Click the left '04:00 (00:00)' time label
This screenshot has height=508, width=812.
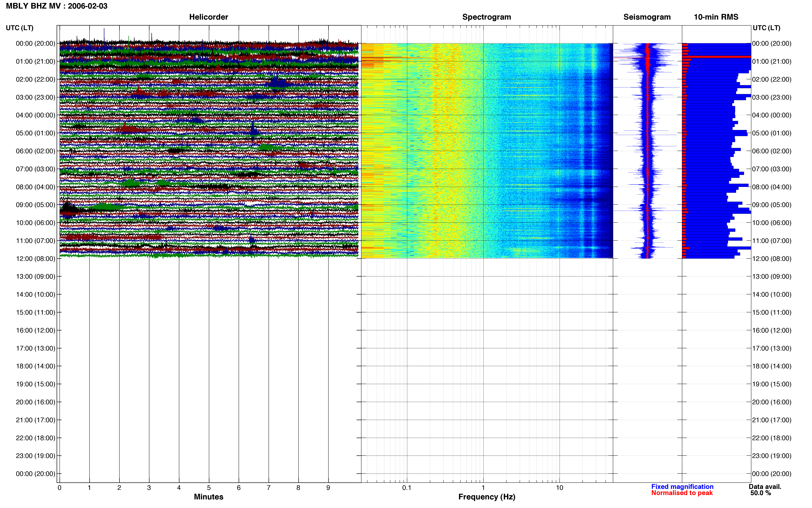coord(36,115)
